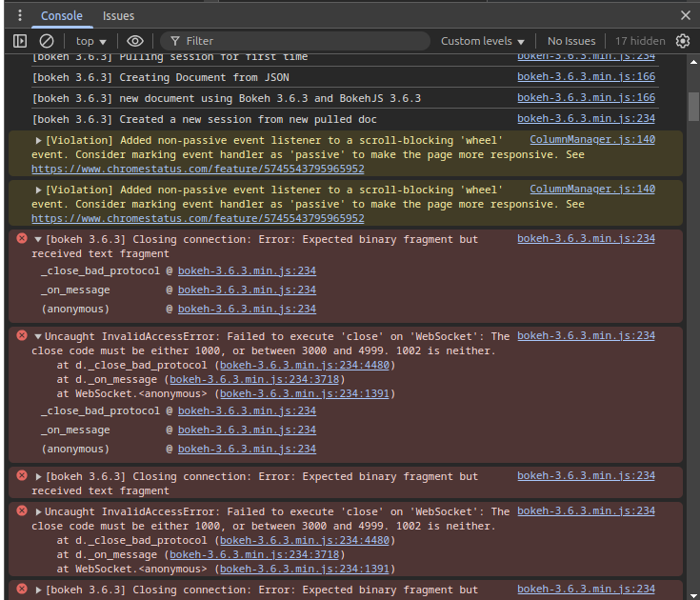Open (anonymous) link under first Closing connection

(247, 309)
